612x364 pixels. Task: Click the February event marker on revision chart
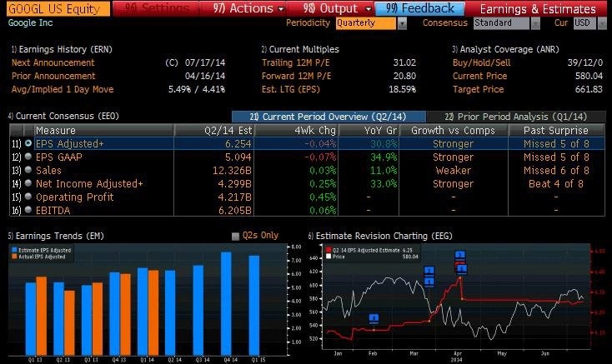coord(374,319)
